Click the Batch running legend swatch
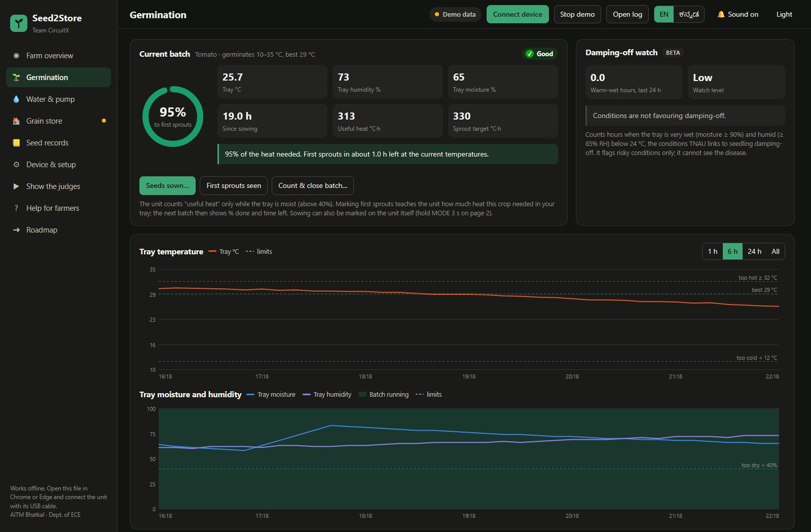 tap(362, 395)
